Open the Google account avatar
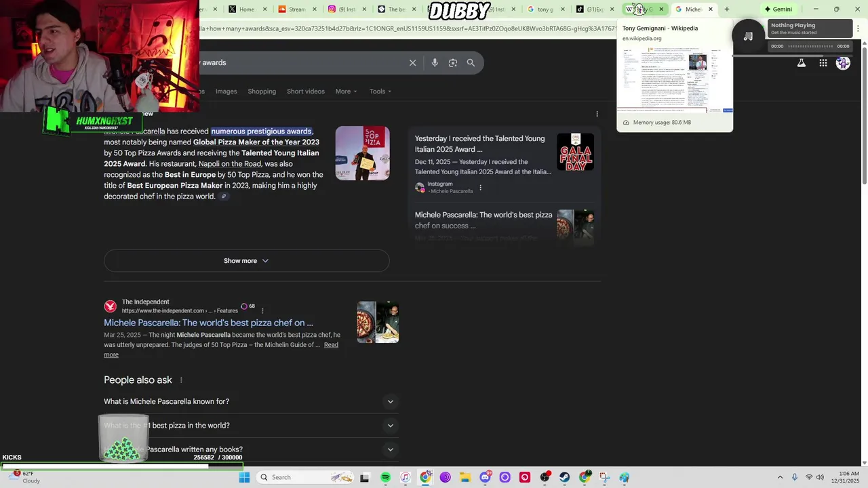Screen dimensions: 868x488 coord(843,63)
